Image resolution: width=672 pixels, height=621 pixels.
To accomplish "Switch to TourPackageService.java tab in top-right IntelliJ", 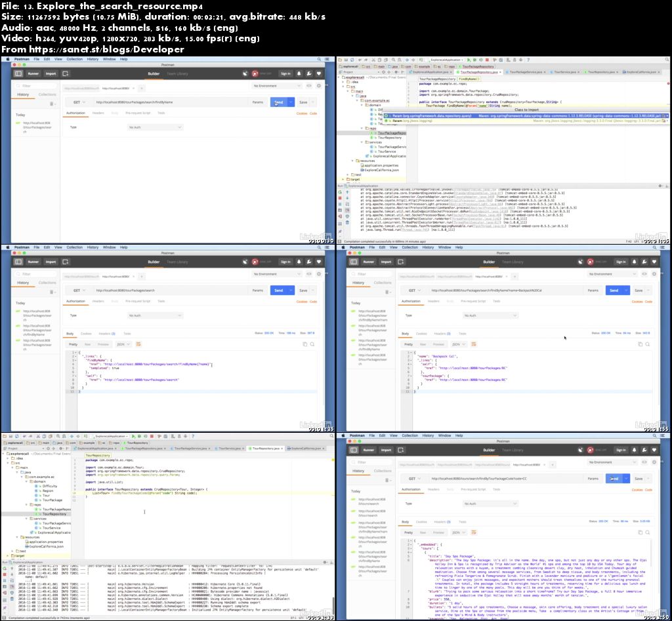I will [524, 72].
